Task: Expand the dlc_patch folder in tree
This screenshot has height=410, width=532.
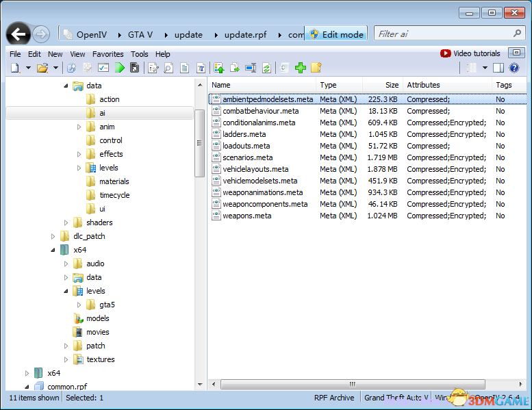Action: click(53, 236)
